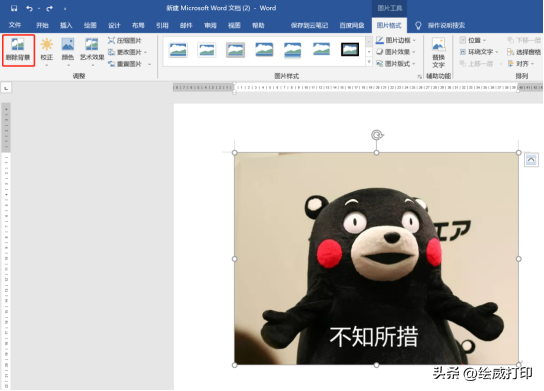Apply the third gray-framed picture style
Image resolution: width=544 pixels, height=391 pixels.
point(235,50)
